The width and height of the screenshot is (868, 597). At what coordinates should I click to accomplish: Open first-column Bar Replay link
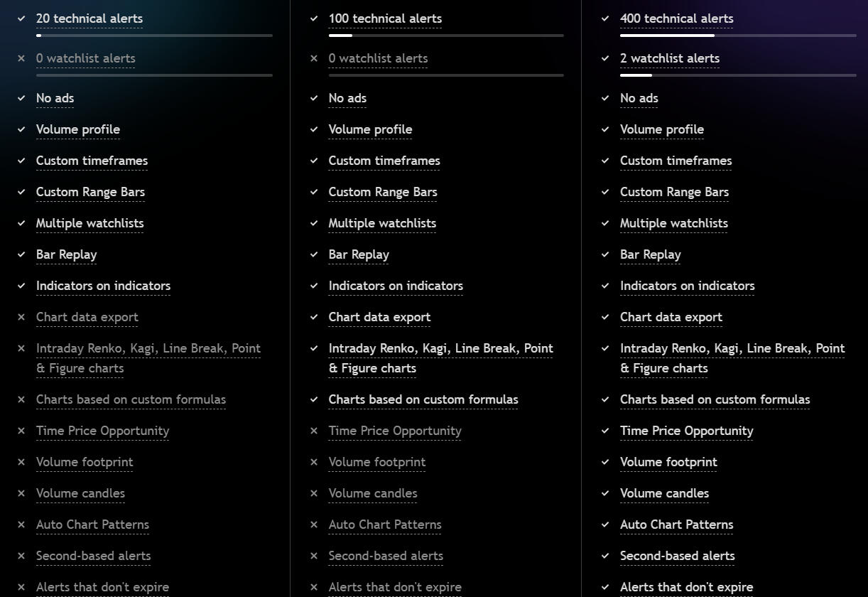point(67,254)
